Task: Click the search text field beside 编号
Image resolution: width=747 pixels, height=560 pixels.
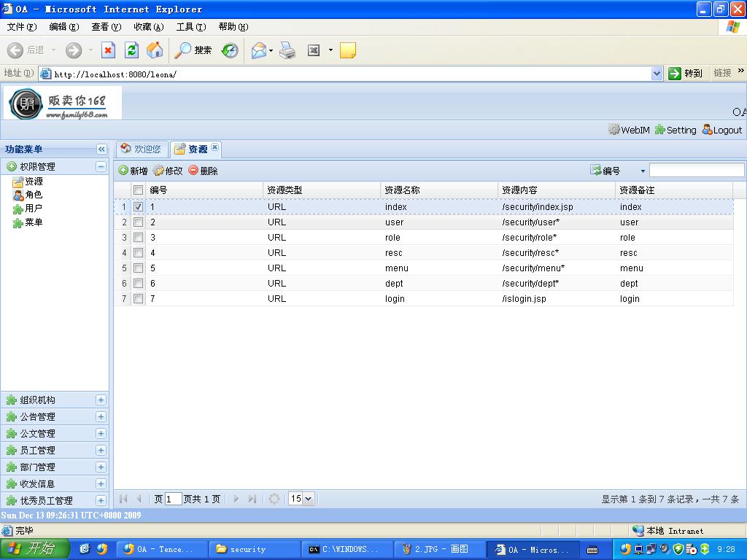Action: [x=697, y=171]
